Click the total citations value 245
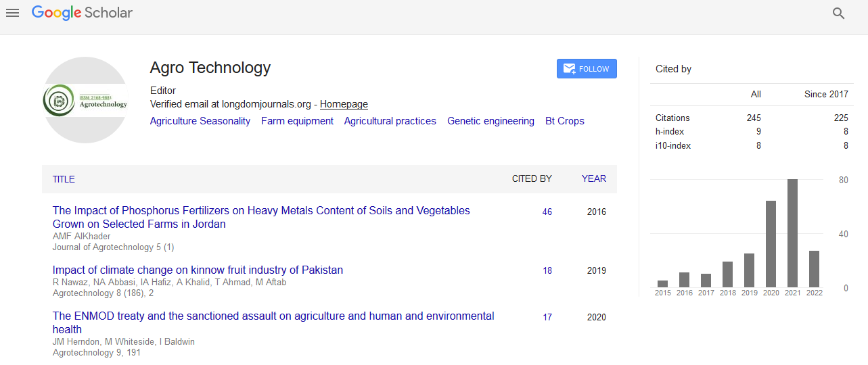The image size is (868, 365). pos(754,118)
